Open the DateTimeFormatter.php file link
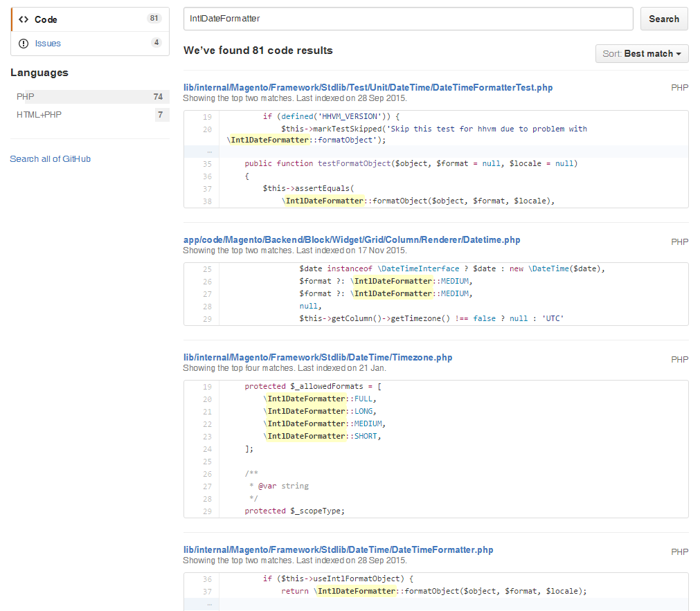This screenshot has height=611, width=700. 339,550
